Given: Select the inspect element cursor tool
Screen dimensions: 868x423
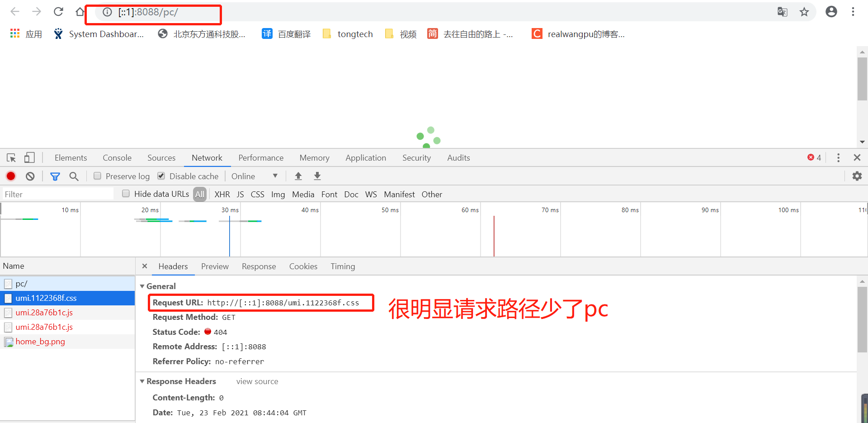Looking at the screenshot, I should (x=11, y=157).
